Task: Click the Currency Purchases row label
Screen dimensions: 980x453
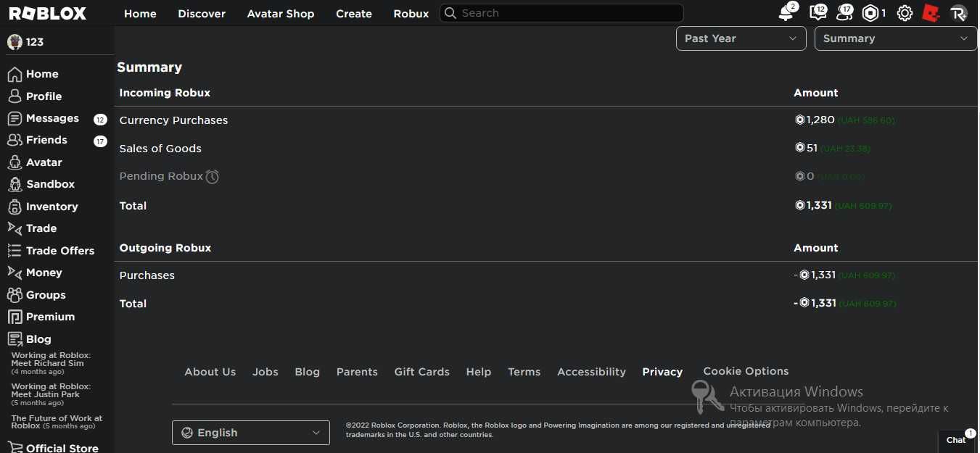Action: [173, 120]
